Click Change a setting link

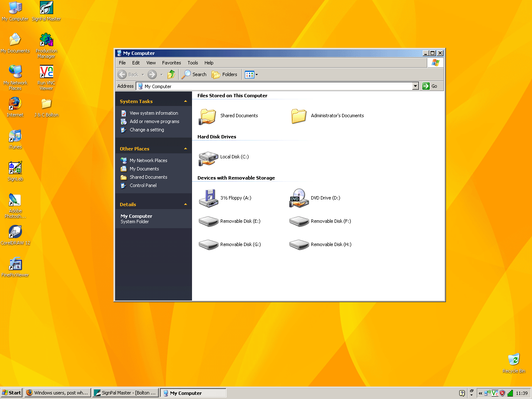point(147,130)
